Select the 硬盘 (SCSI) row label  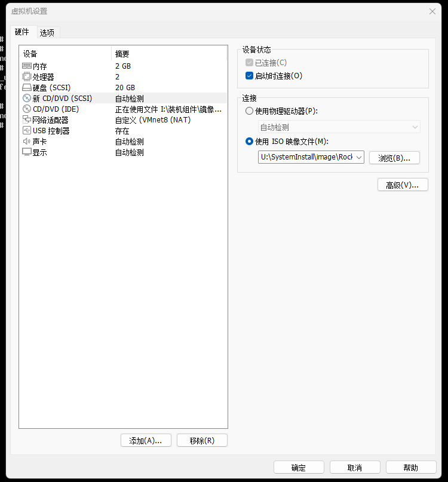pos(51,88)
